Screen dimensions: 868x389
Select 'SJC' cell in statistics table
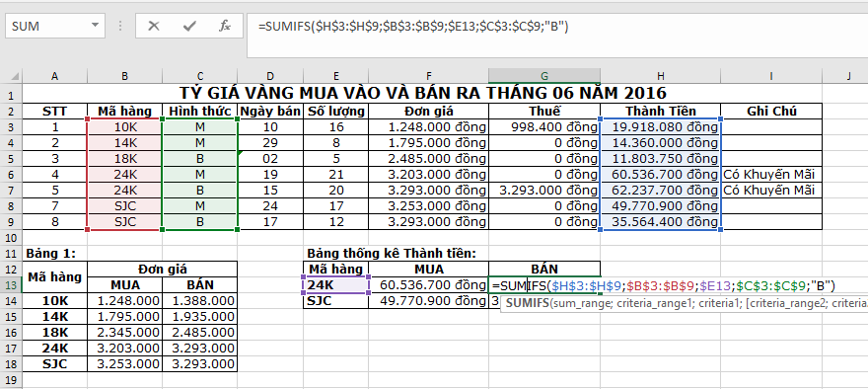335,301
